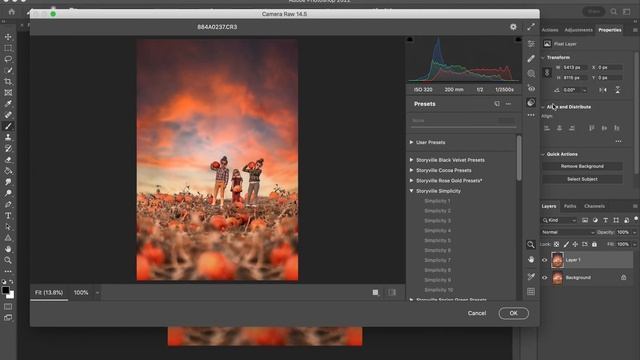This screenshot has width=640, height=360.
Task: Open the layer Opacity dropdown arrow
Action: tap(634, 232)
